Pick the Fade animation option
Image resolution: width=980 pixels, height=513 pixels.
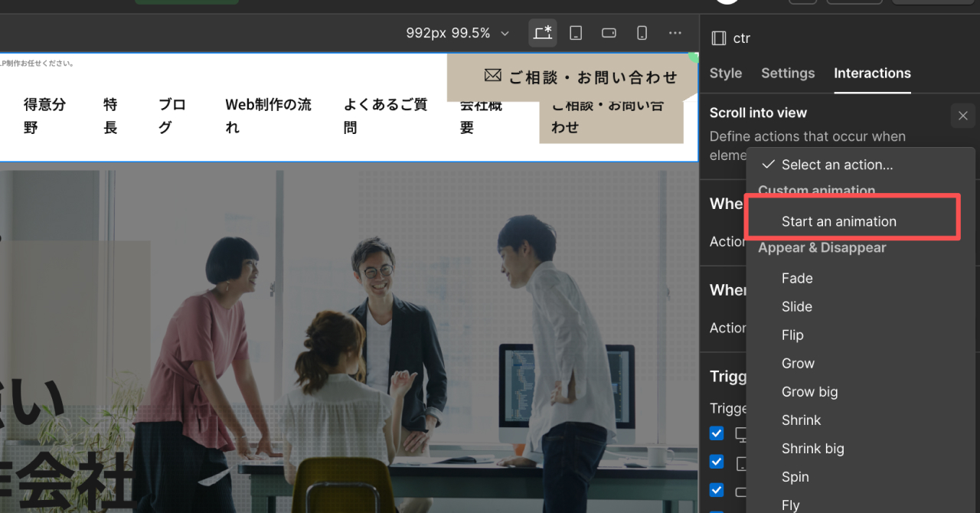pos(797,279)
